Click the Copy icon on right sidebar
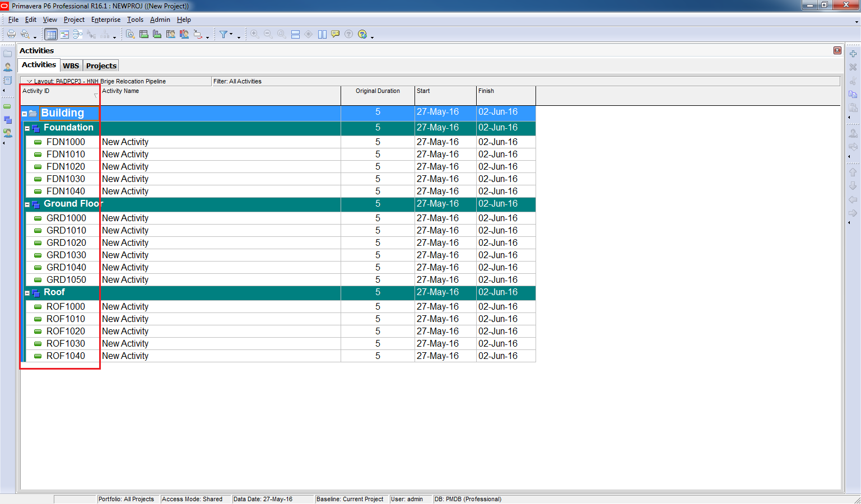Screen dimensions: 861x504 click(853, 94)
